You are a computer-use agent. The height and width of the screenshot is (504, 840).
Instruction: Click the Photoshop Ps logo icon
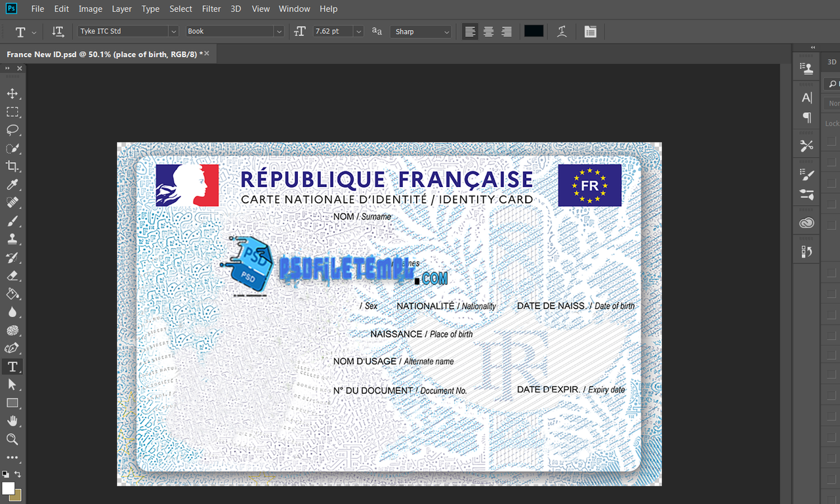tap(11, 9)
